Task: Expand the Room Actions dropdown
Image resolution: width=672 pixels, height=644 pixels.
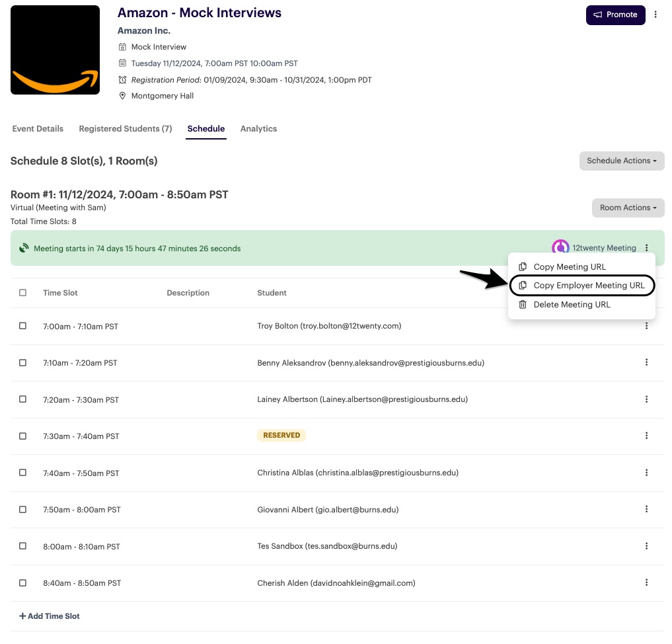Action: [x=628, y=208]
